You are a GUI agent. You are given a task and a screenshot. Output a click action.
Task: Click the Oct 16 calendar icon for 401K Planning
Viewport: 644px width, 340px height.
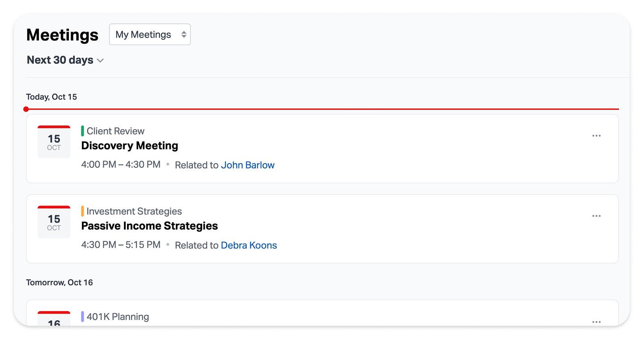click(x=54, y=319)
